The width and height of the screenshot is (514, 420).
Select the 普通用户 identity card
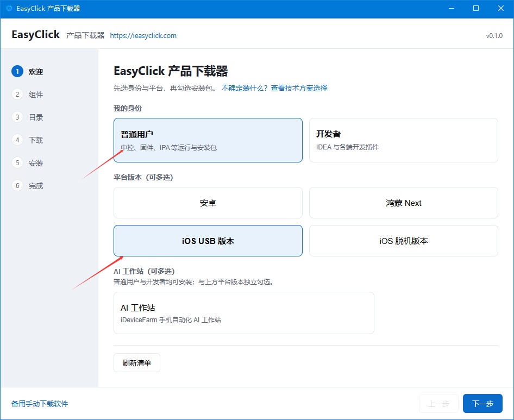(x=208, y=140)
